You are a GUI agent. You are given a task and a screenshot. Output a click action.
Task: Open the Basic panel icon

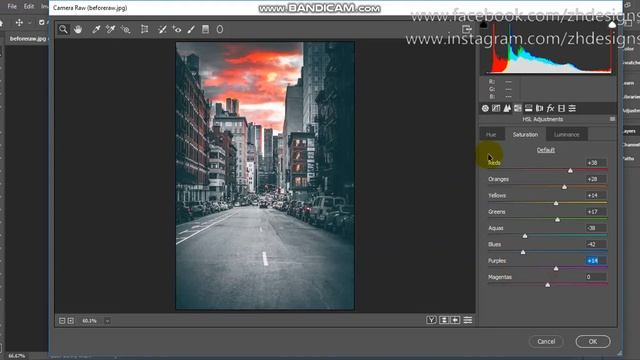(x=485, y=108)
